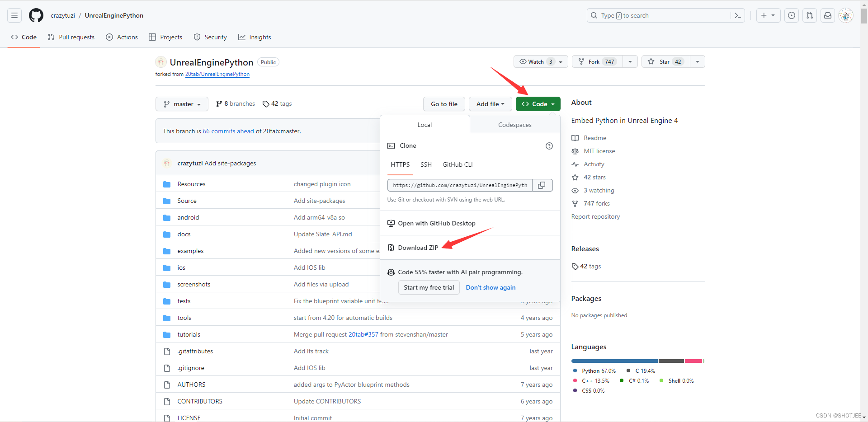
Task: Open the Readme link in About
Action: pos(595,138)
